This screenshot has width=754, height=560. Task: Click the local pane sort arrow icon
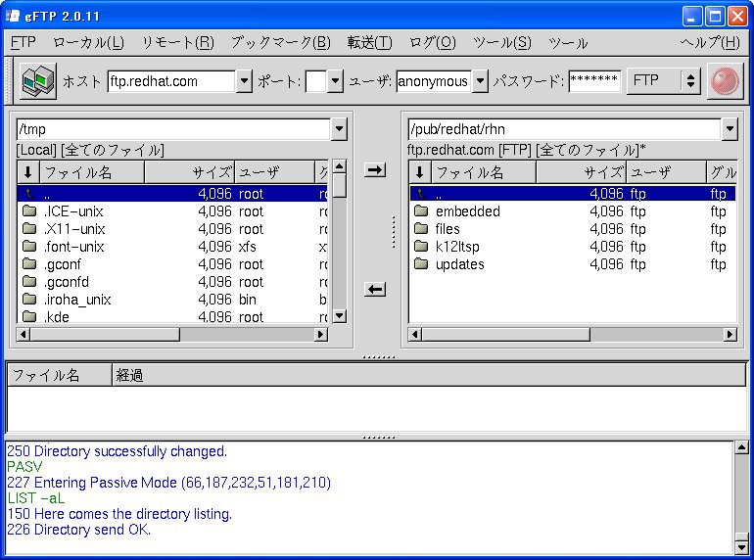click(28, 172)
